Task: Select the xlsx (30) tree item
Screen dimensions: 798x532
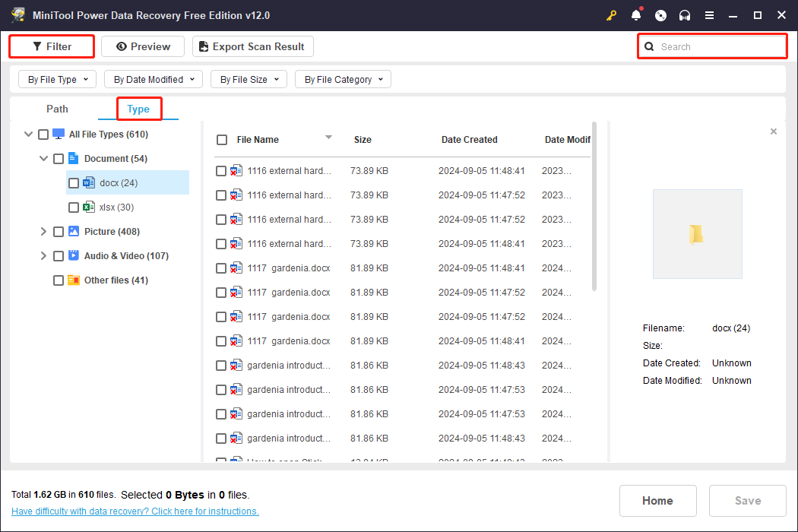Action: tap(116, 207)
